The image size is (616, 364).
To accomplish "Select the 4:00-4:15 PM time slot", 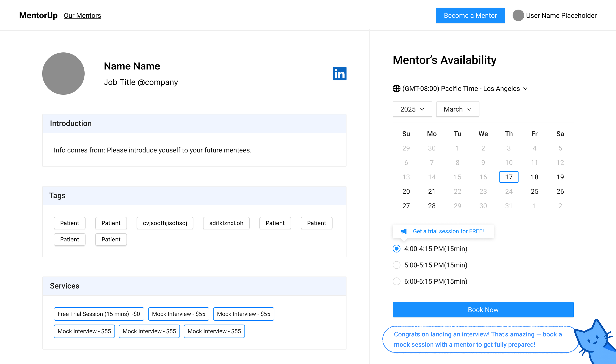I will coord(397,249).
